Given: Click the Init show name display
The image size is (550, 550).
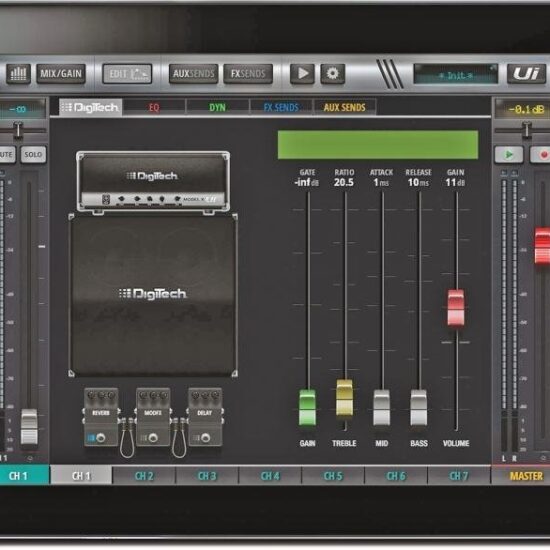Looking at the screenshot, I should pos(456,74).
